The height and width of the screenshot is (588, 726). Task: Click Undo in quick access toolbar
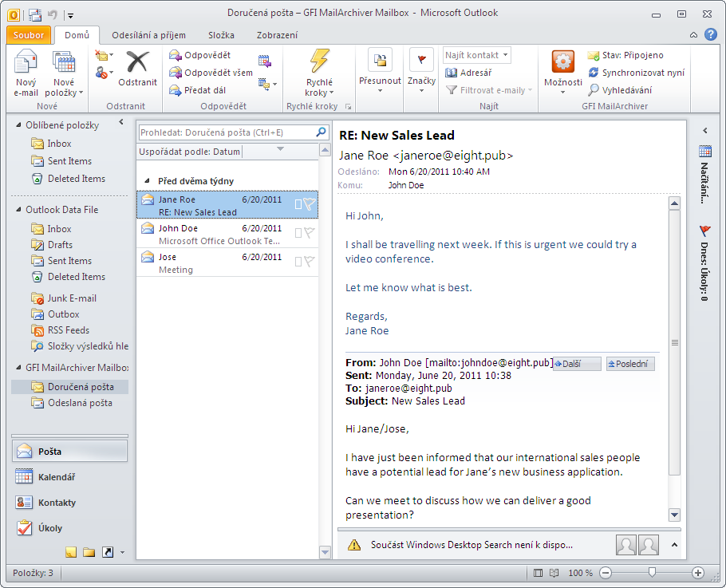coord(53,15)
